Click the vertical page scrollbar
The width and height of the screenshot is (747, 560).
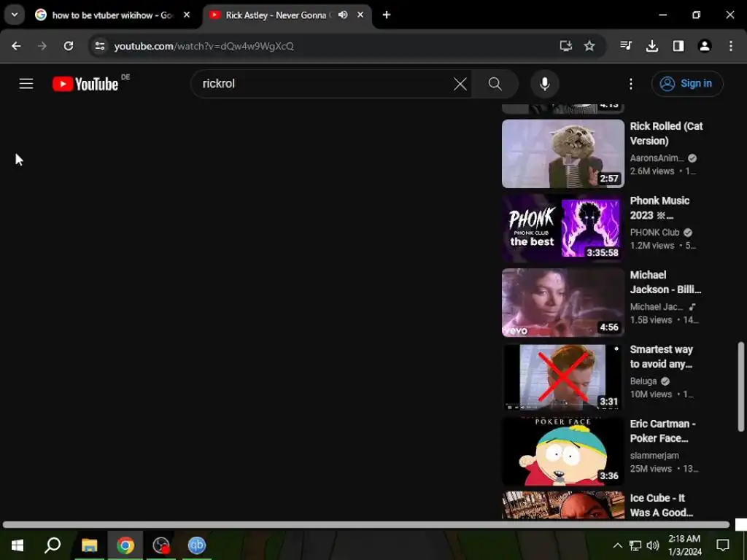click(x=741, y=386)
